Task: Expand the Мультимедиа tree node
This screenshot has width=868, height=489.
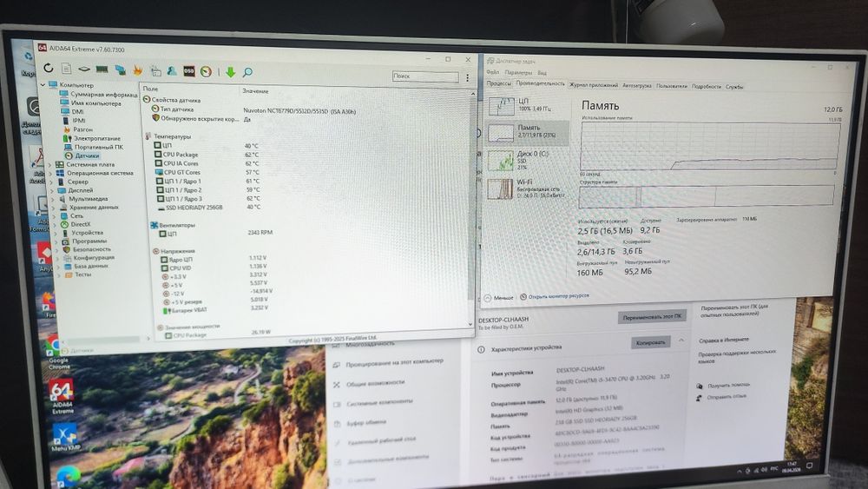Action: coord(53,199)
